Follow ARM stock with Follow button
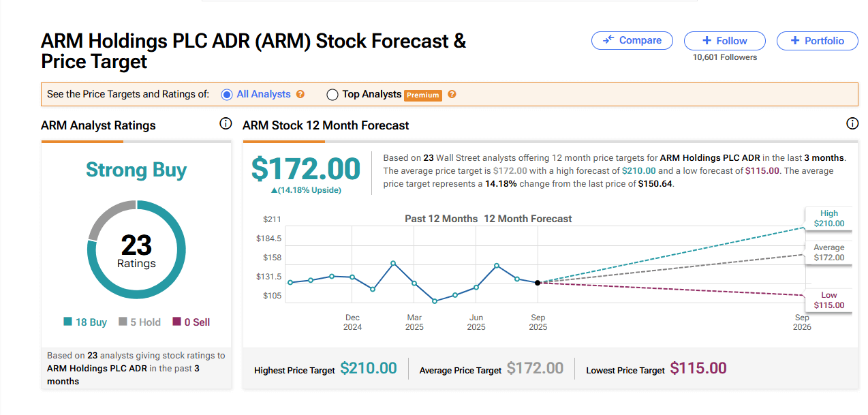 724,41
